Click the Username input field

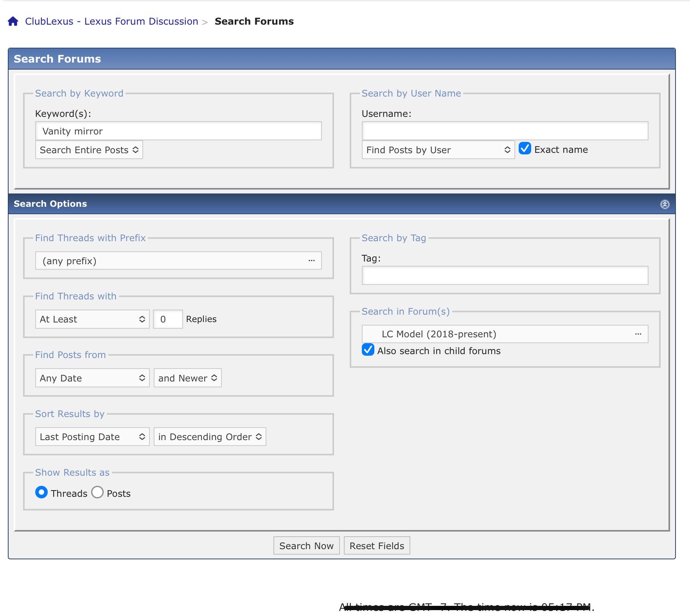tap(505, 131)
